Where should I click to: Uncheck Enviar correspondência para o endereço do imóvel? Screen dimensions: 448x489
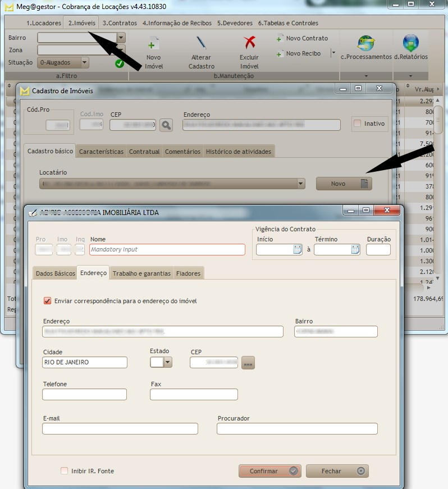(47, 301)
